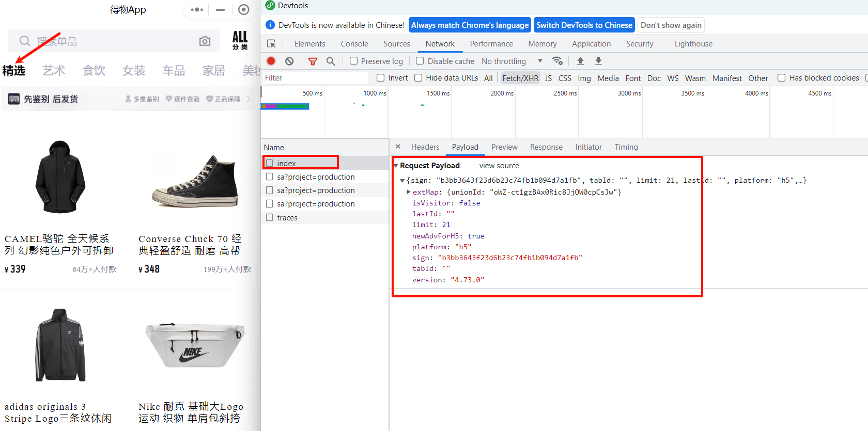This screenshot has width=868, height=431.
Task: Switch to the Console tab
Action: [x=354, y=44]
